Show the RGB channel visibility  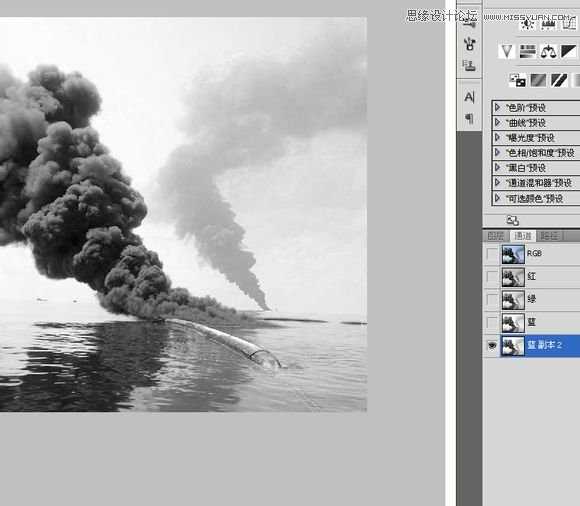[492, 254]
